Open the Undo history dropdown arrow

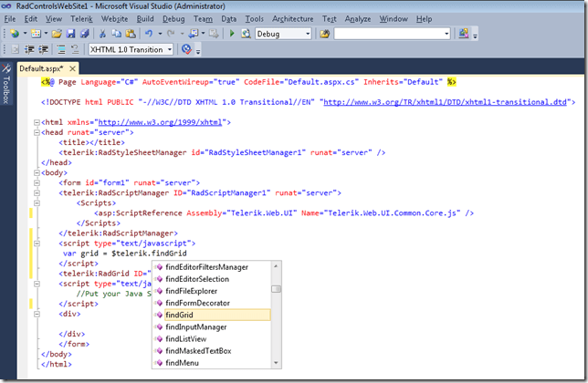tap(160, 34)
